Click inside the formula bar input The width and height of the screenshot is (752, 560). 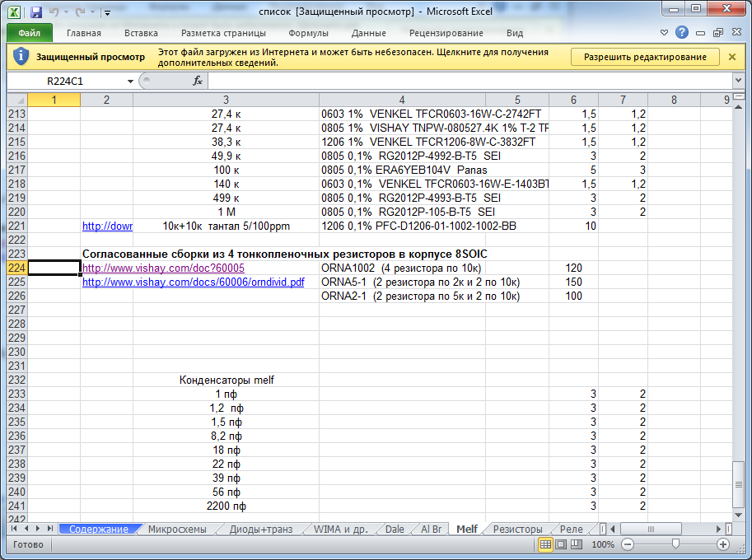(470, 81)
